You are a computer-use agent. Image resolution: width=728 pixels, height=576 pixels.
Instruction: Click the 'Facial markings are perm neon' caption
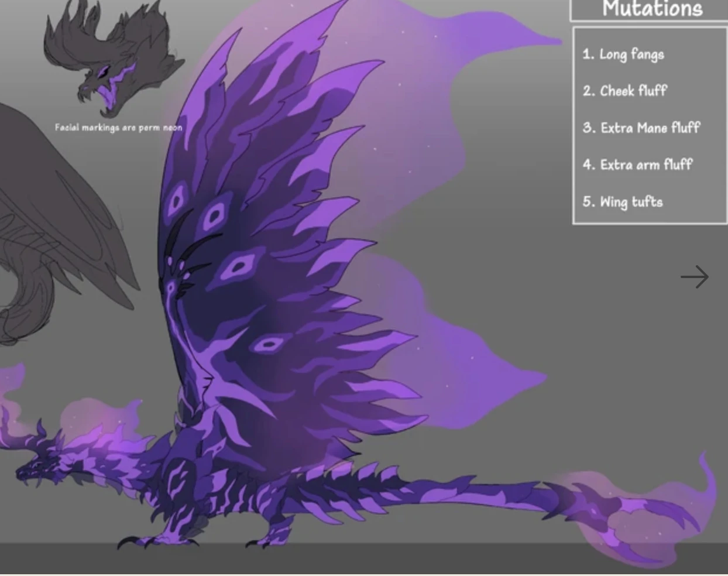pos(118,127)
